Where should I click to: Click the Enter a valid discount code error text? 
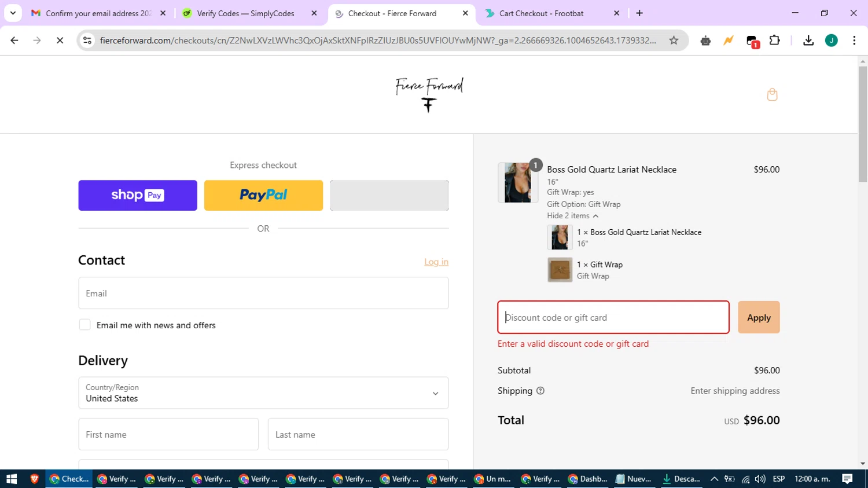[x=573, y=344]
